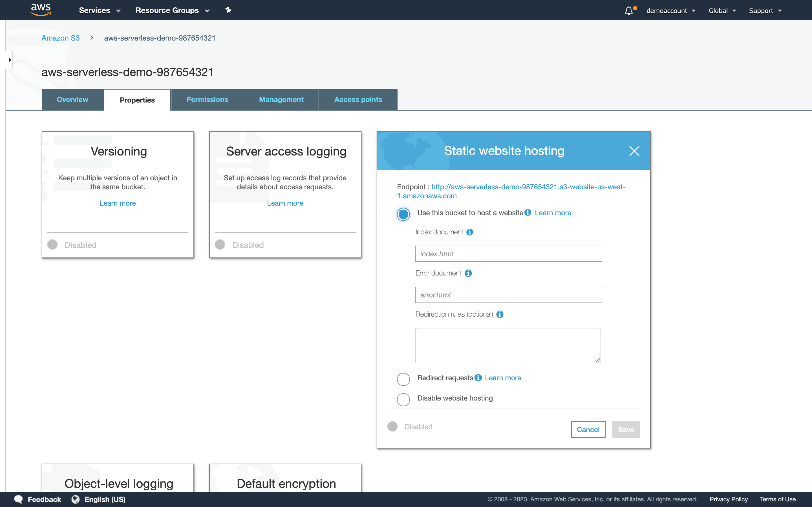Click the AWS Services menu icon
Viewport: 812px width, 507px height.
[99, 10]
